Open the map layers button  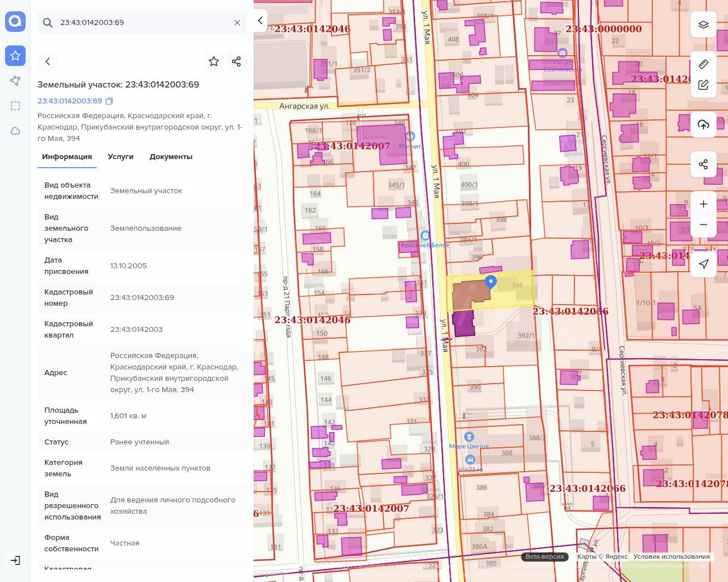point(704,24)
